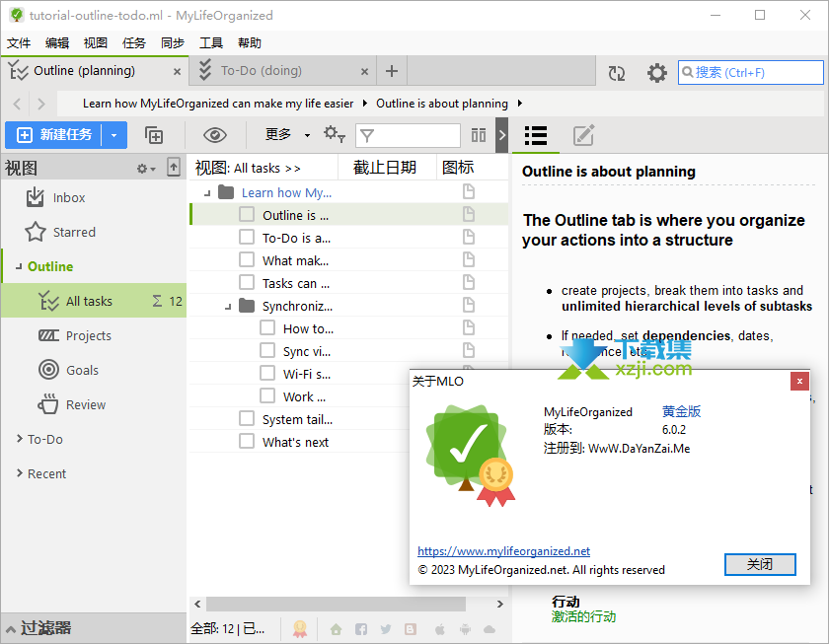Image resolution: width=829 pixels, height=644 pixels.
Task: Check the 'Wi-Fi s...' task checkbox
Action: (267, 373)
